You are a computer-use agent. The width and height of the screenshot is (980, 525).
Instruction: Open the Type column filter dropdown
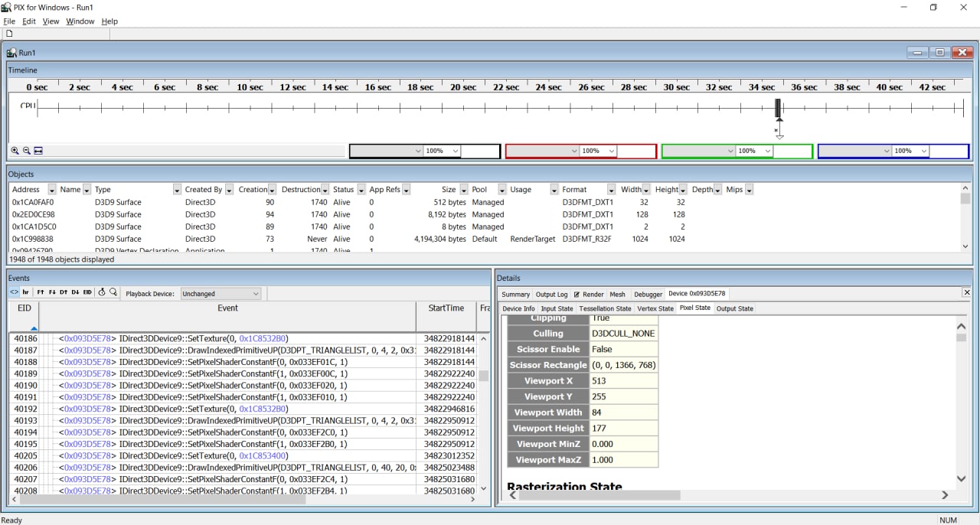coord(177,190)
